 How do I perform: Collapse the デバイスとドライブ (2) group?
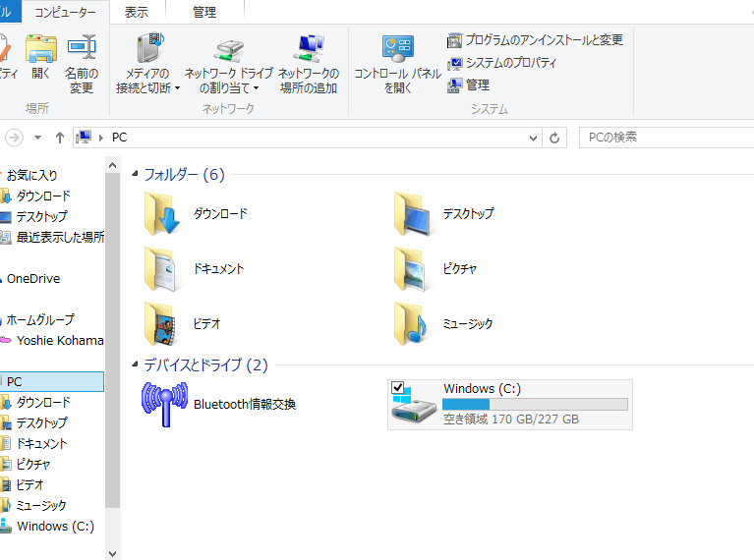click(x=136, y=365)
